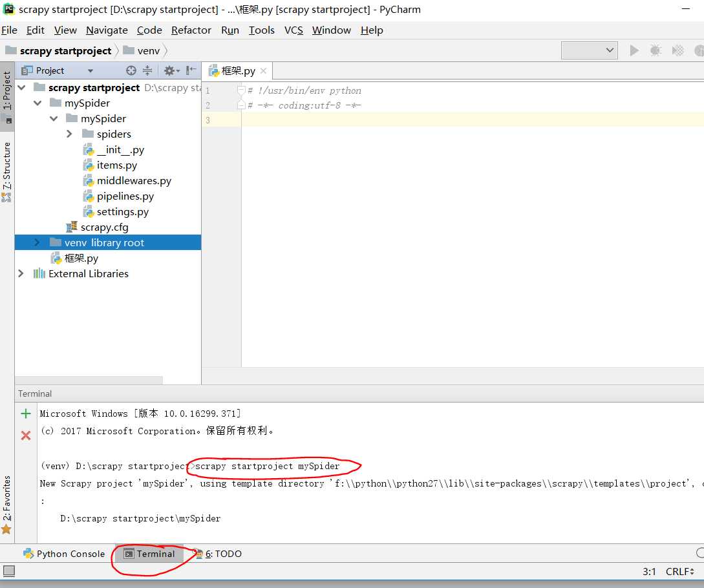Toggle the 2: Favorites side tab

click(6, 504)
